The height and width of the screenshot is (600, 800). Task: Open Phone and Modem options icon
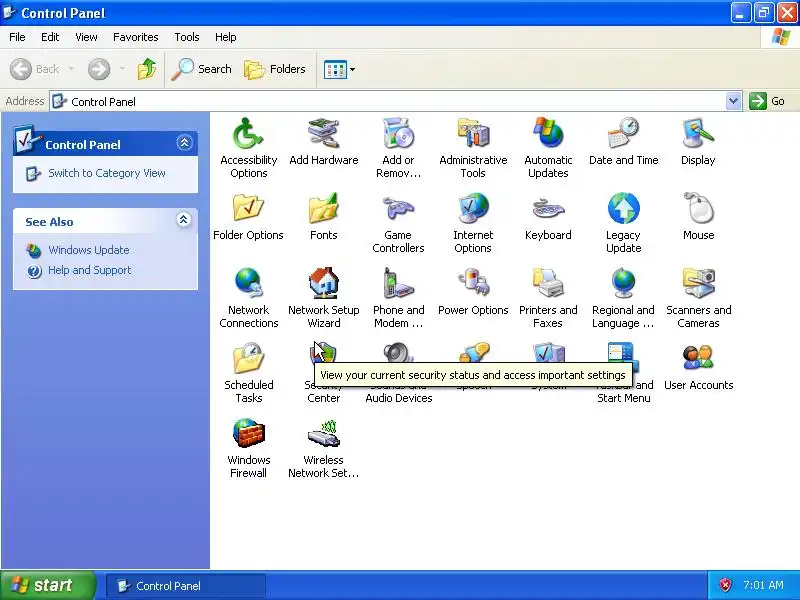(x=398, y=284)
